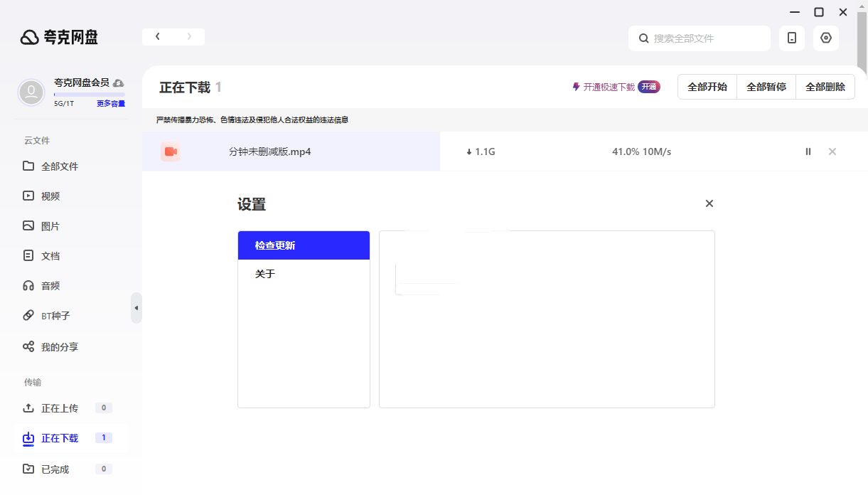
Task: Click 全部暂停 button
Action: (766, 87)
